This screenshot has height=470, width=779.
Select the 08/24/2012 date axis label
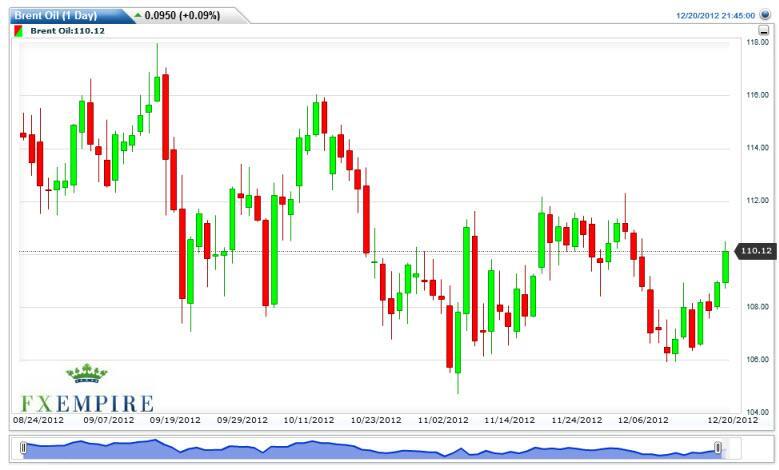click(x=38, y=420)
